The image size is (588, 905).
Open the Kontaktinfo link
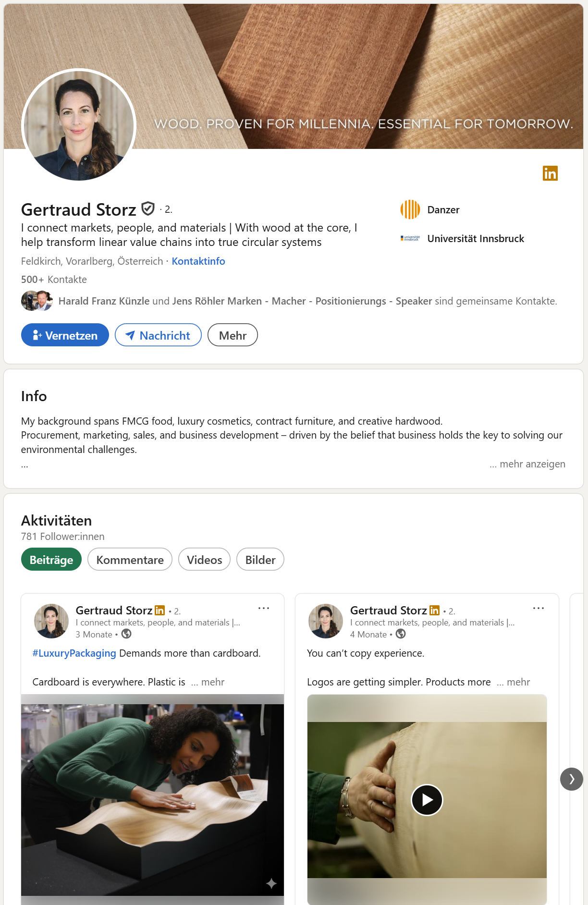[x=198, y=261]
